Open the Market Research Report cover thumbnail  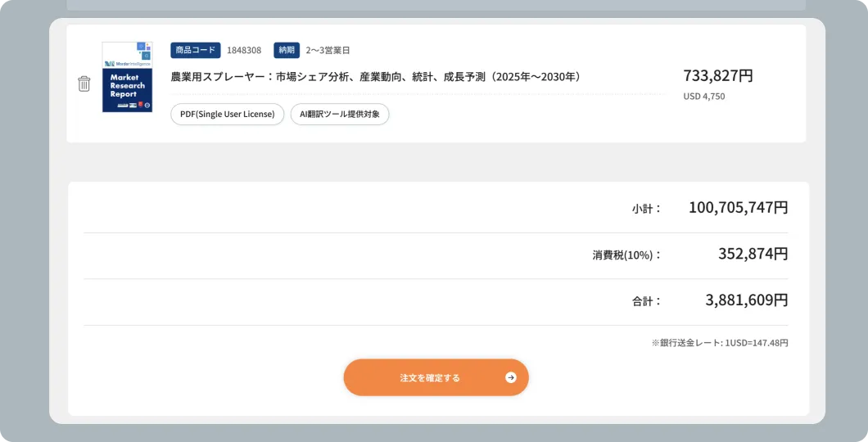pos(127,77)
